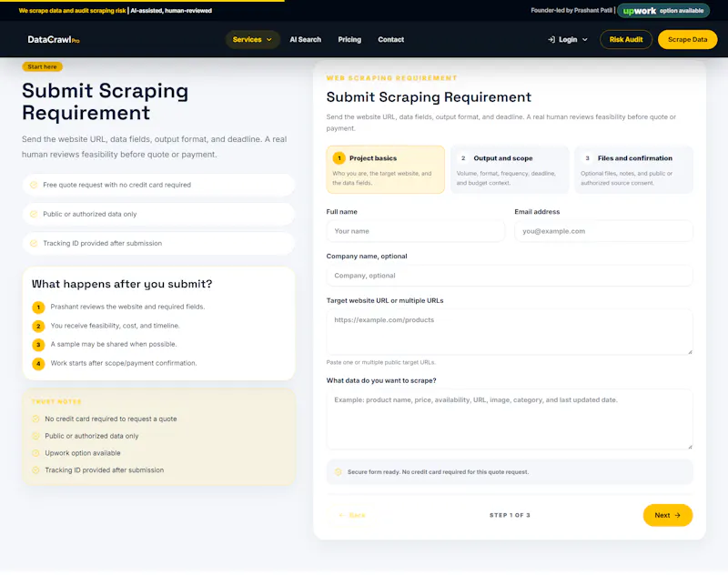This screenshot has height=575, width=728.
Task: Click step 1 circle Prashant reviews
Action: pos(38,308)
